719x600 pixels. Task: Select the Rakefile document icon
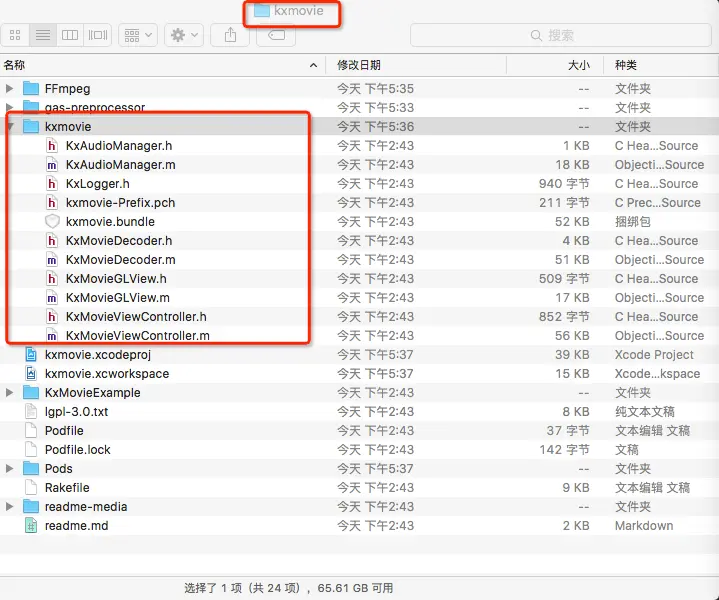pyautogui.click(x=31, y=488)
